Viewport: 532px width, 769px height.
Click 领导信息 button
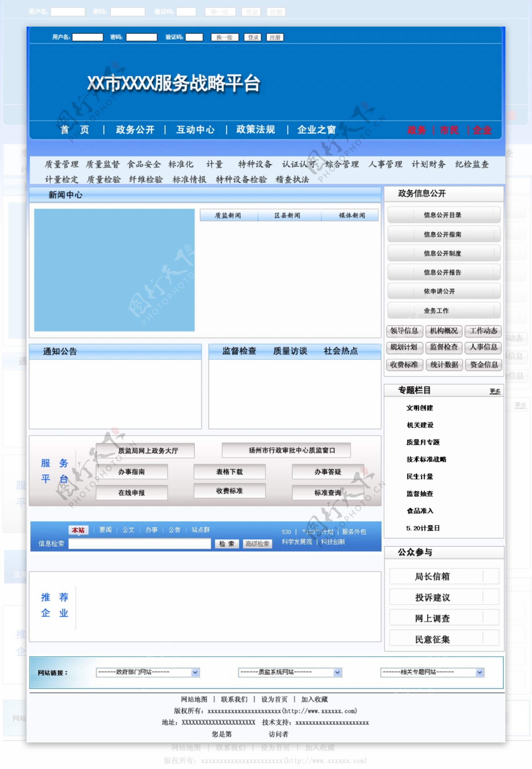[404, 331]
